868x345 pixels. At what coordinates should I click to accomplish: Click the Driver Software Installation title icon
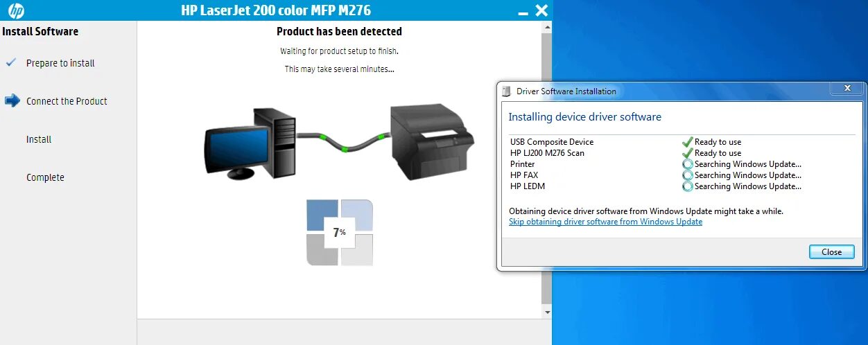pyautogui.click(x=507, y=91)
